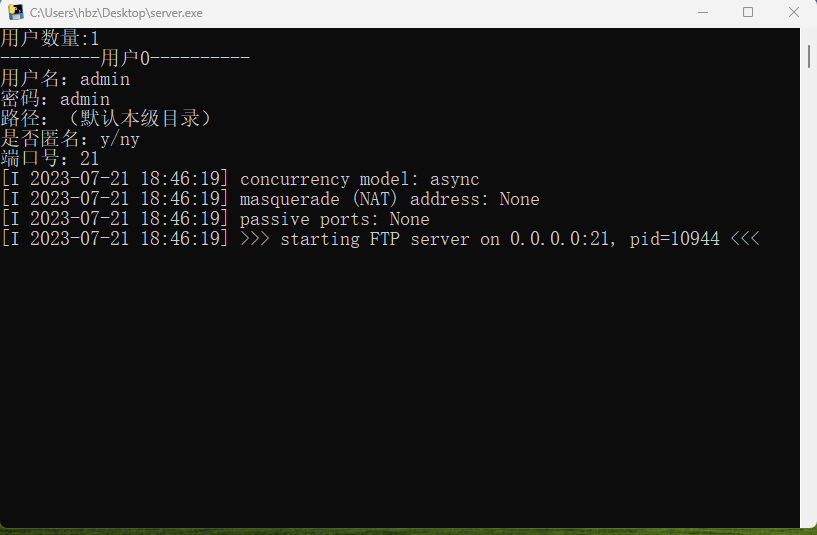
Task: Click the 'concurrency model: async' log text
Action: [359, 179]
